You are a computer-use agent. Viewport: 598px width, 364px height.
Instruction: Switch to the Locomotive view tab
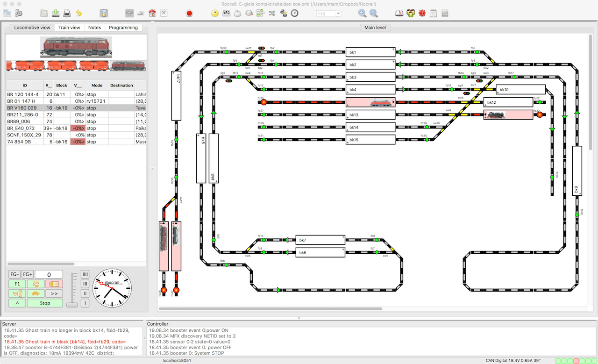tap(32, 28)
